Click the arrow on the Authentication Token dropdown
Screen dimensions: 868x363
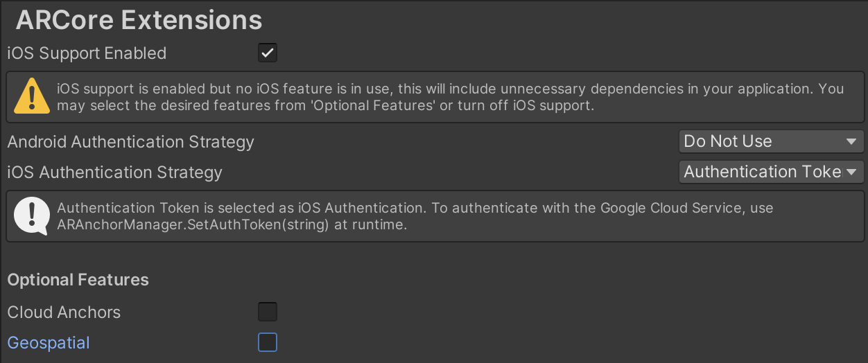coord(852,172)
